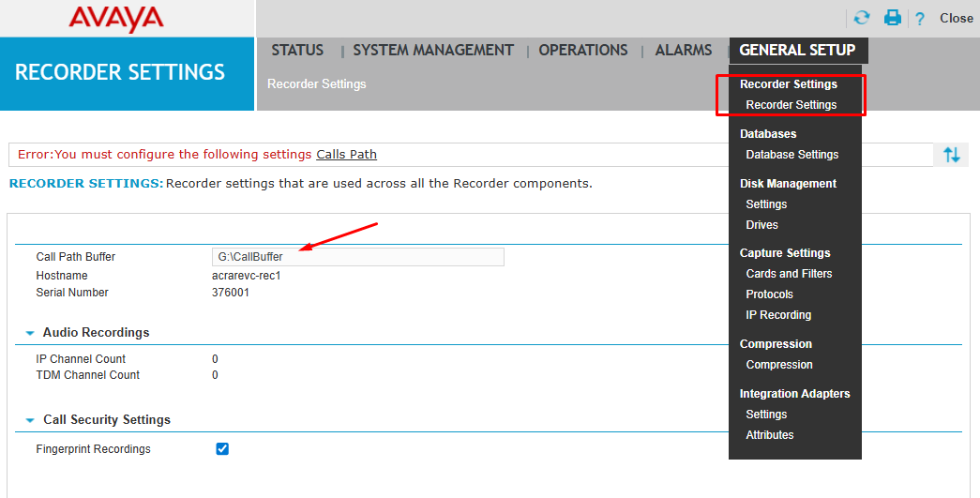Collapse the Audio Recordings section
The image size is (980, 498).
[x=30, y=333]
